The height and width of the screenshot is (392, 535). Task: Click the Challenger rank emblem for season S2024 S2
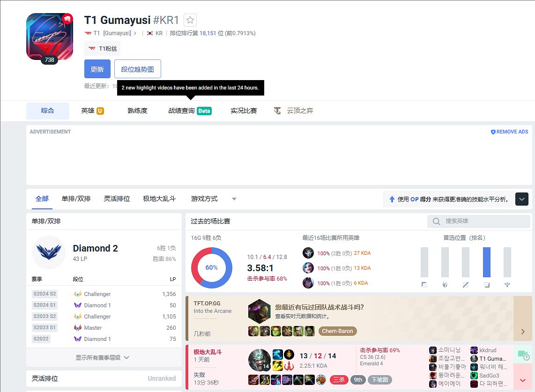[77, 294]
